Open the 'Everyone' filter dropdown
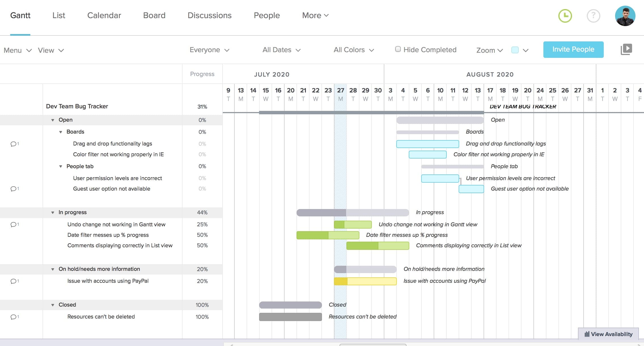Image resolution: width=644 pixels, height=346 pixels. [209, 50]
